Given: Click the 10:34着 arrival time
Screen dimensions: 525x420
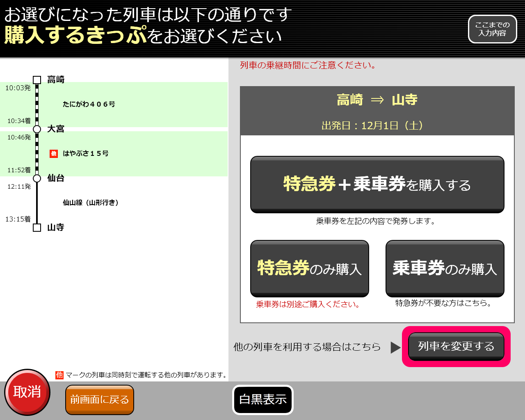Looking at the screenshot, I should coord(19,121).
